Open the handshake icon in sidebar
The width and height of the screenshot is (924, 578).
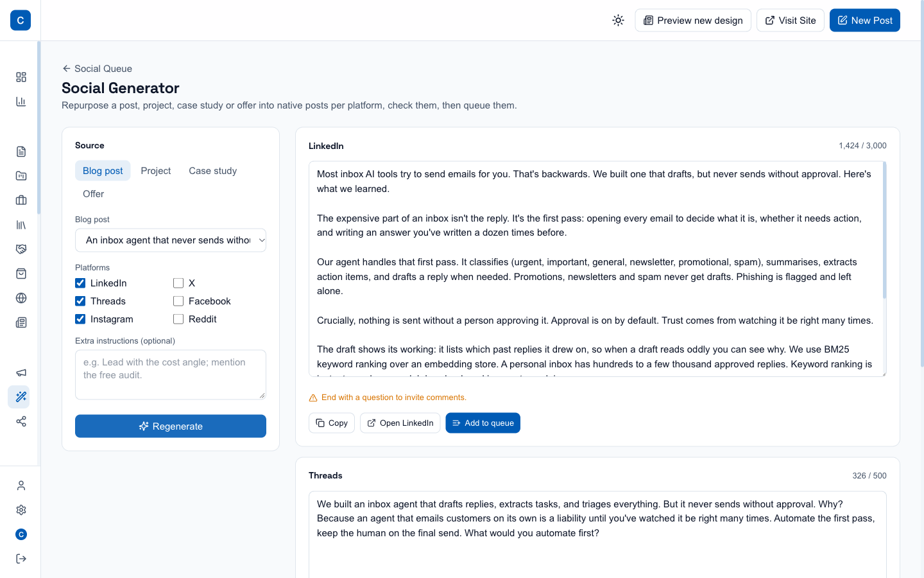pos(21,249)
